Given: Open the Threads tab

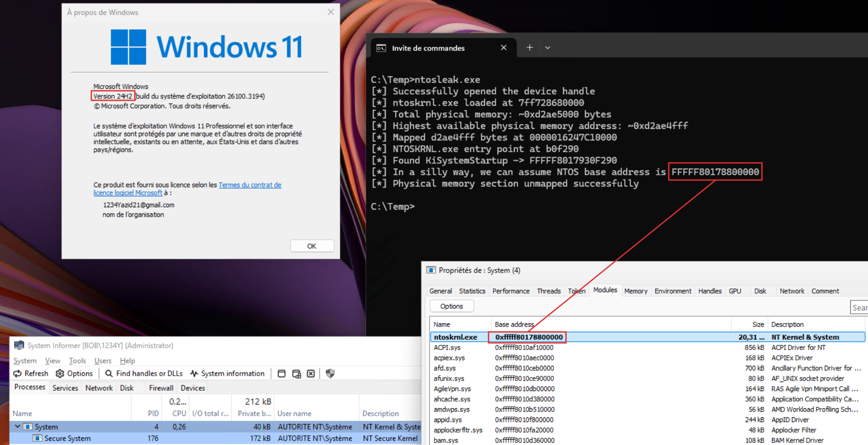Looking at the screenshot, I should click(x=549, y=291).
